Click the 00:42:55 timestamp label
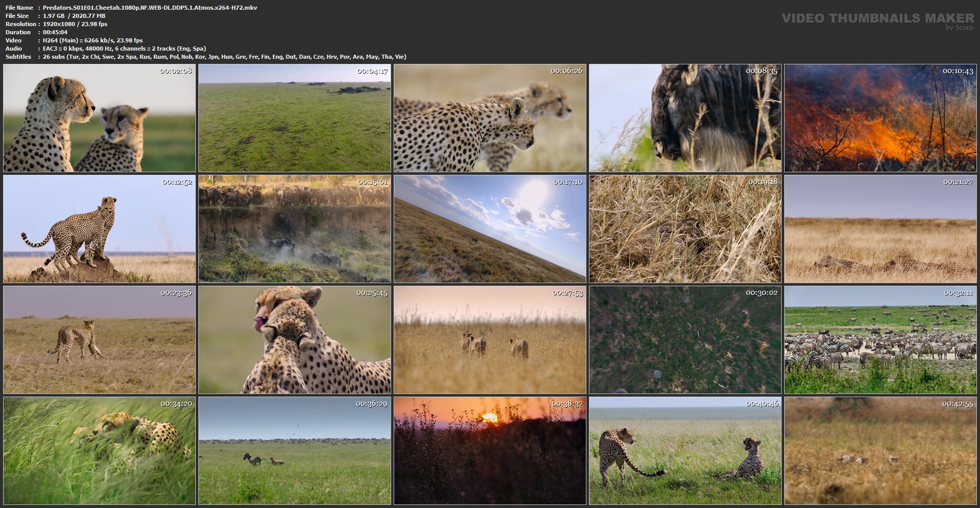 click(958, 404)
